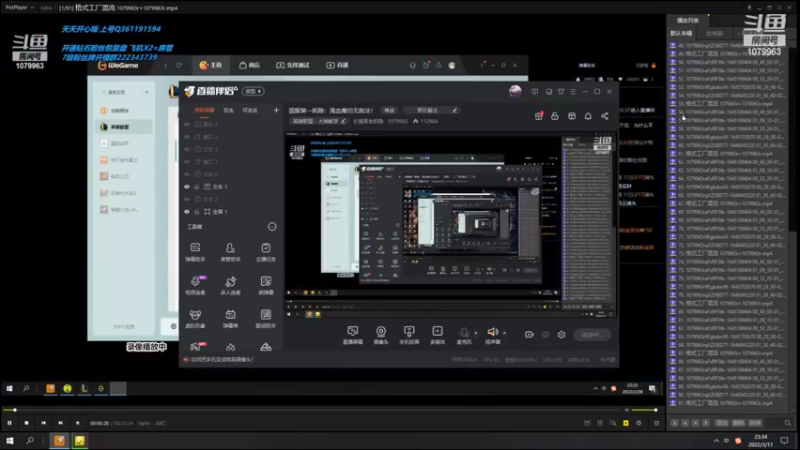Expand tray chevron on the recorded taskbar

pos(595,389)
